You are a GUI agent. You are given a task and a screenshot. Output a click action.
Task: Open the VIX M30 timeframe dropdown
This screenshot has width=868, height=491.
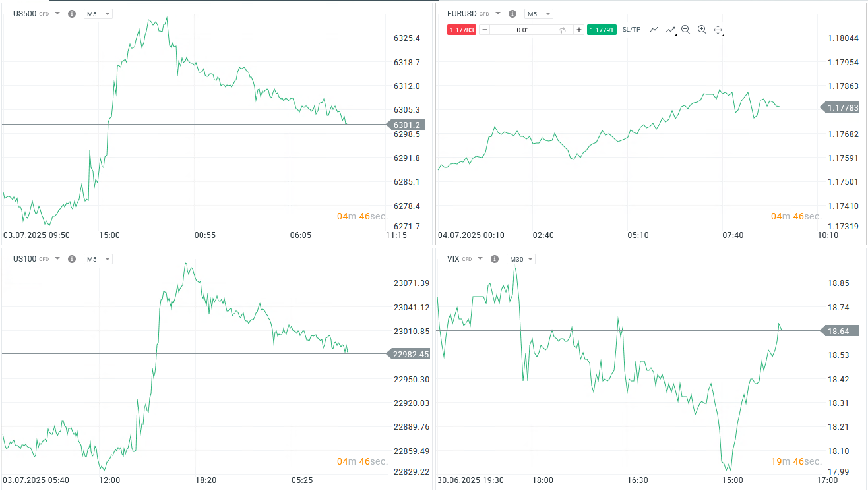tap(520, 259)
